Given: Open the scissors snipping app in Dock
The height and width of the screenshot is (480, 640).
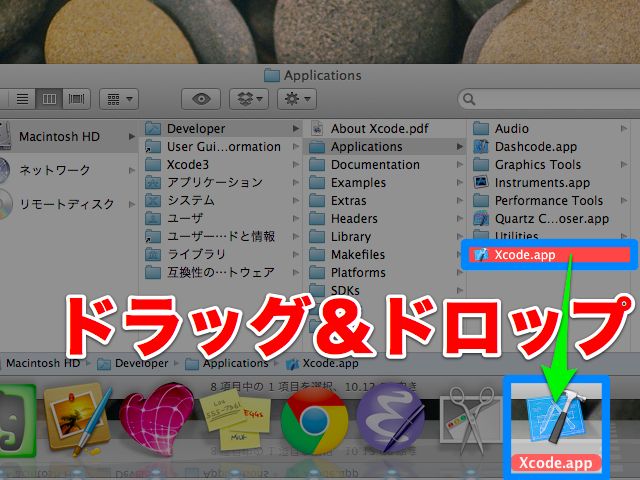Looking at the screenshot, I should pyautogui.click(x=469, y=420).
